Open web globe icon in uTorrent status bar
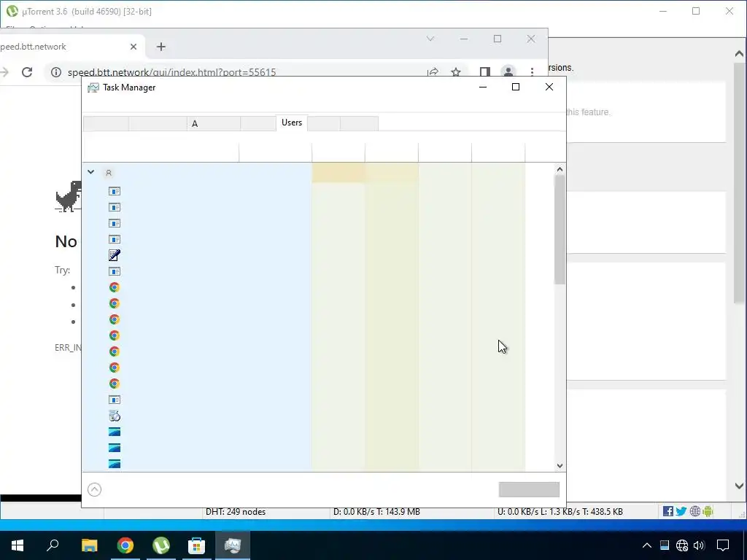 [695, 511]
